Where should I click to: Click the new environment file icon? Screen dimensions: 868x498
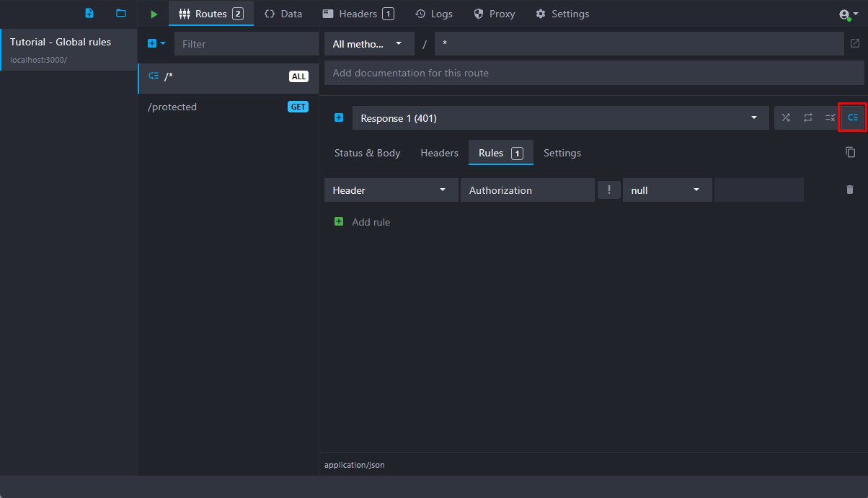pyautogui.click(x=89, y=14)
